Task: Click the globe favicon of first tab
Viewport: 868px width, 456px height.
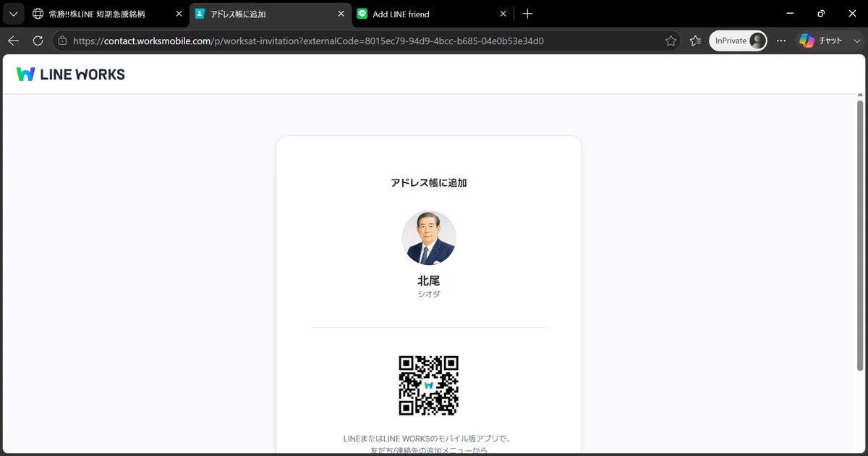Action: pos(38,14)
